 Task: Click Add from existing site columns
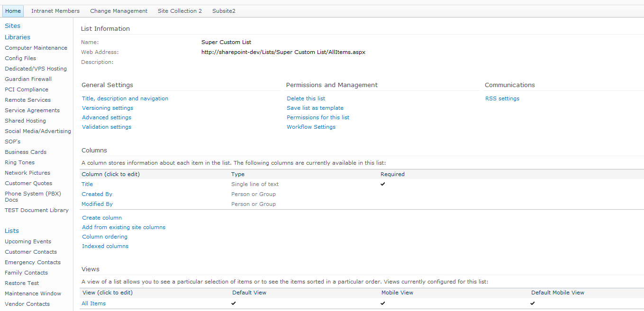coord(124,227)
